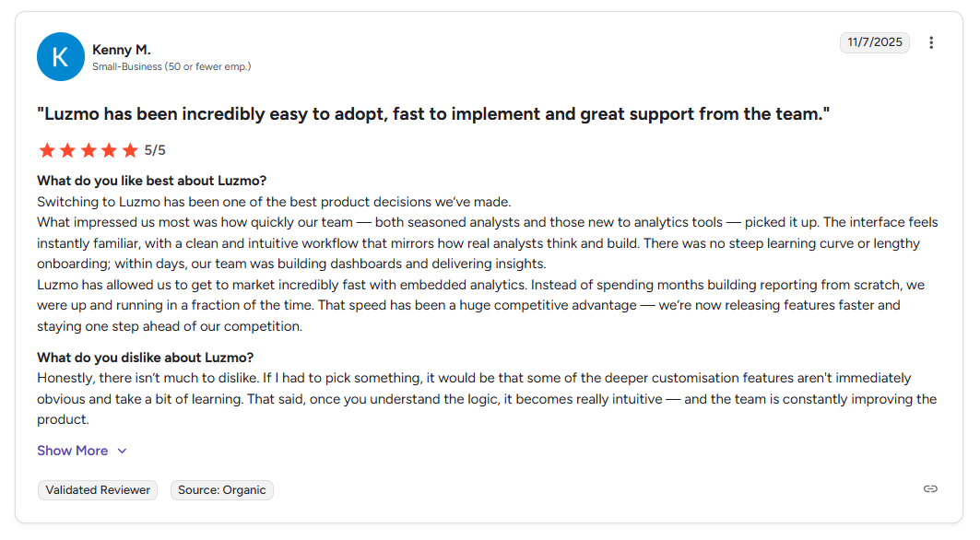This screenshot has height=540, width=980.
Task: Click Kenny M.'s avatar with the letter K
Action: point(61,56)
